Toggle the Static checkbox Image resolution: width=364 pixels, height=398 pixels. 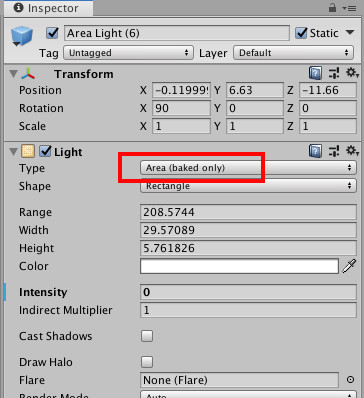pos(301,33)
